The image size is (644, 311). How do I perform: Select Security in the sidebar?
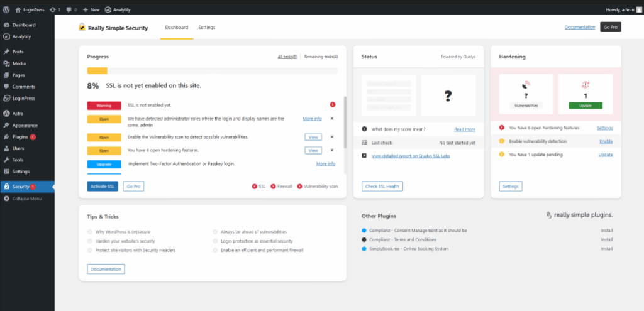(x=27, y=187)
